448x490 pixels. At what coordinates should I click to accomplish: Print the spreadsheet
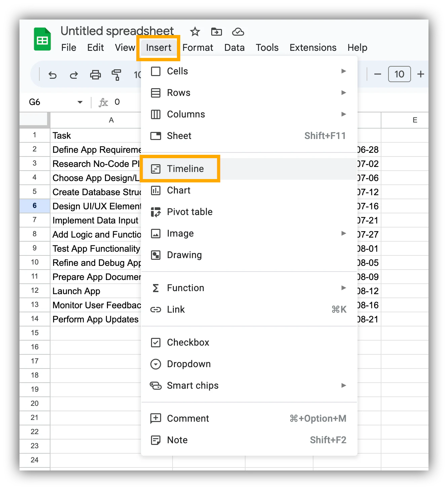(95, 75)
